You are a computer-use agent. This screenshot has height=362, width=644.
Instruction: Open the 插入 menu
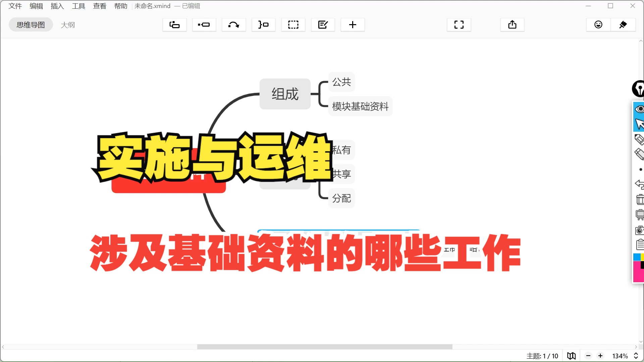point(57,6)
